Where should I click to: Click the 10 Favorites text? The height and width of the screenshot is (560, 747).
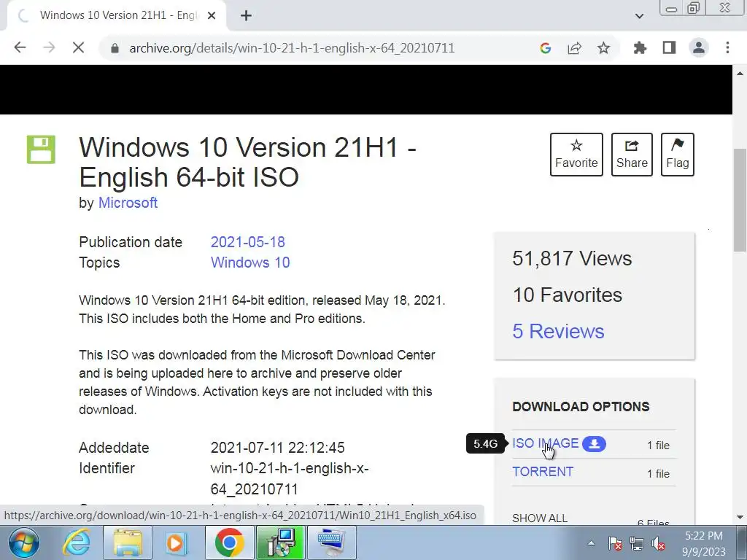coord(568,295)
